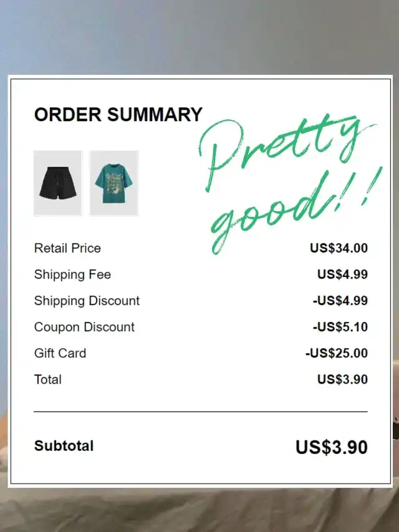Select the Coupon Discount label
399x532 pixels.
tap(85, 327)
